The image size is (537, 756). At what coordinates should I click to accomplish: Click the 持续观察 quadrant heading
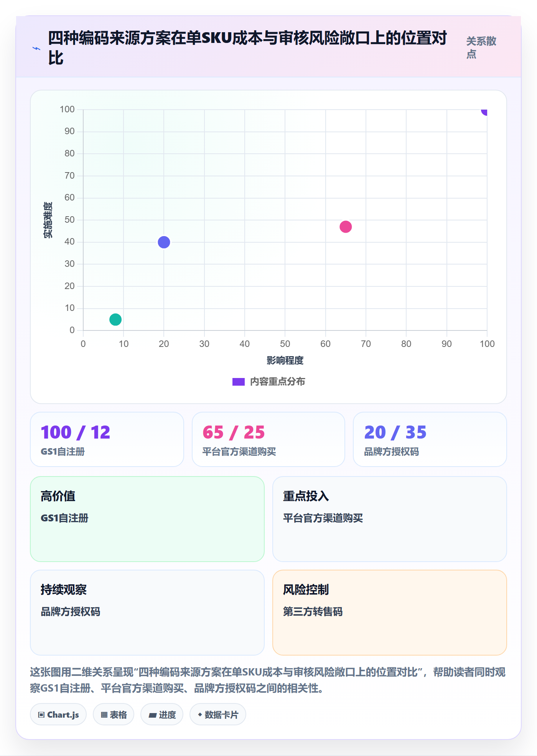coord(64,590)
